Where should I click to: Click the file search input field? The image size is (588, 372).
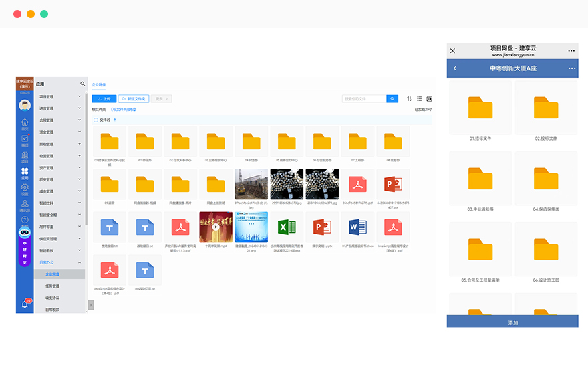[x=363, y=99]
